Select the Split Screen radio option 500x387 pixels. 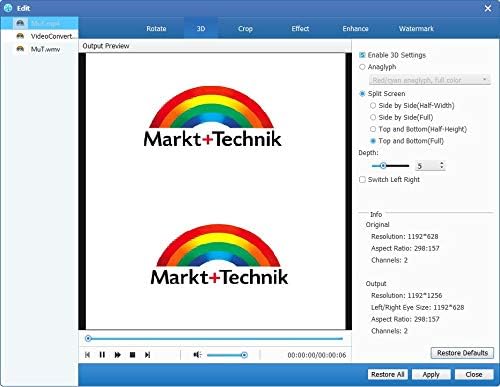pos(362,94)
